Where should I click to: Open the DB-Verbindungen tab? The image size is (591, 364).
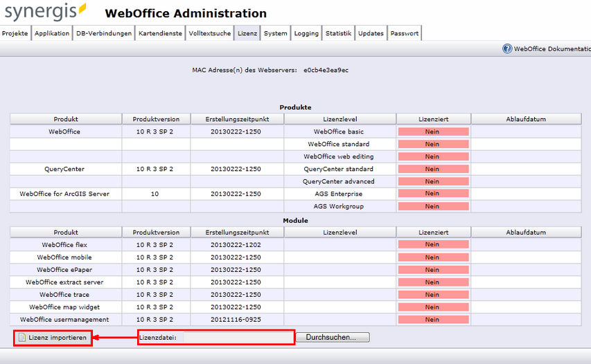104,33
